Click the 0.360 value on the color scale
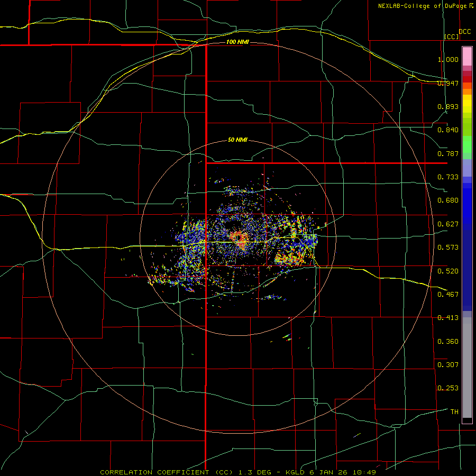 [x=448, y=341]
